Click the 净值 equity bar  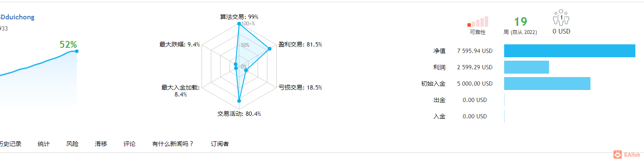[x=570, y=51]
